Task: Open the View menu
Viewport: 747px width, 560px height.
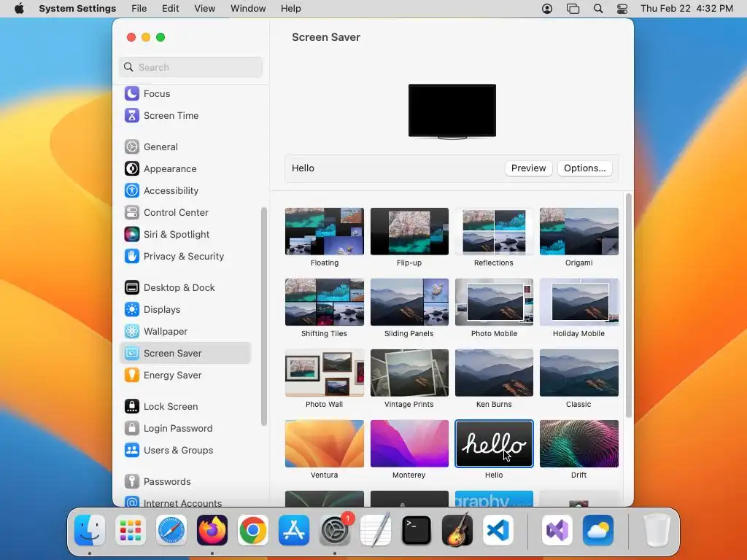Action: click(x=205, y=9)
